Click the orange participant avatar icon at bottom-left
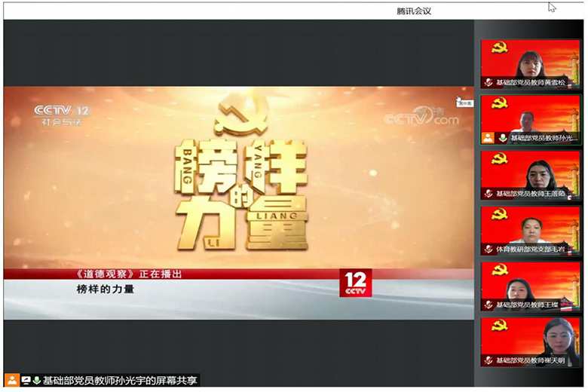Screen dimensions: 588x392 (11, 381)
